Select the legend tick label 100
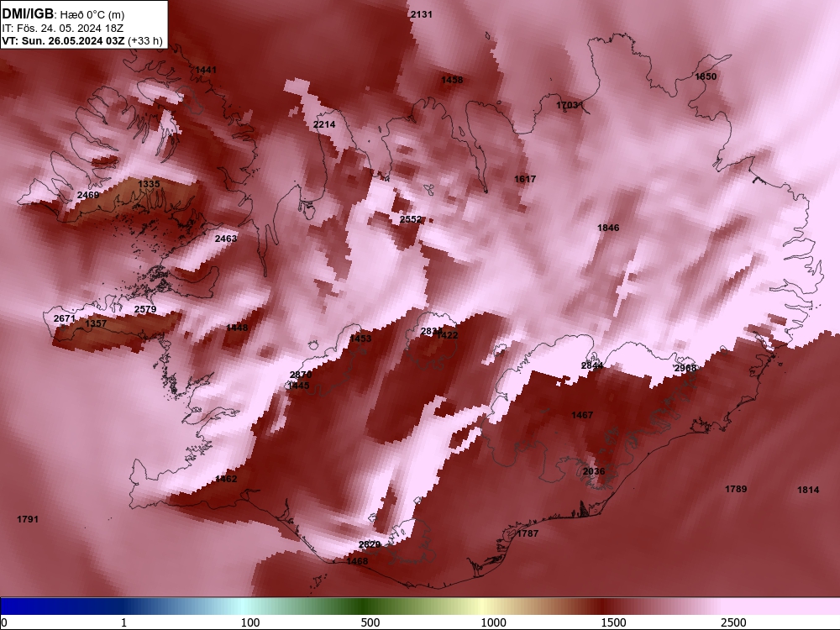Screen dimensions: 840x630 coord(250,622)
